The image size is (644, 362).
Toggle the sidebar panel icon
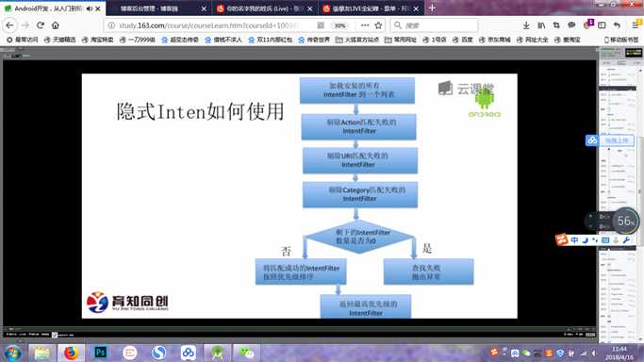(602, 25)
